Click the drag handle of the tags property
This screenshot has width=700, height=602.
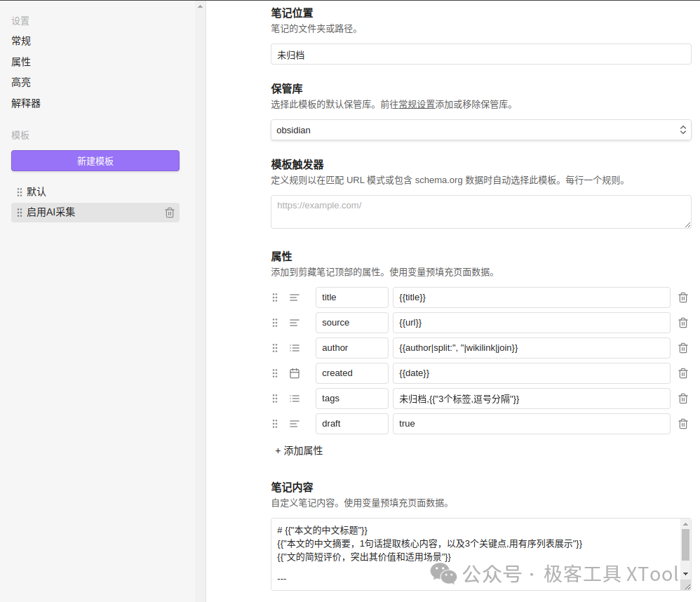coord(275,398)
